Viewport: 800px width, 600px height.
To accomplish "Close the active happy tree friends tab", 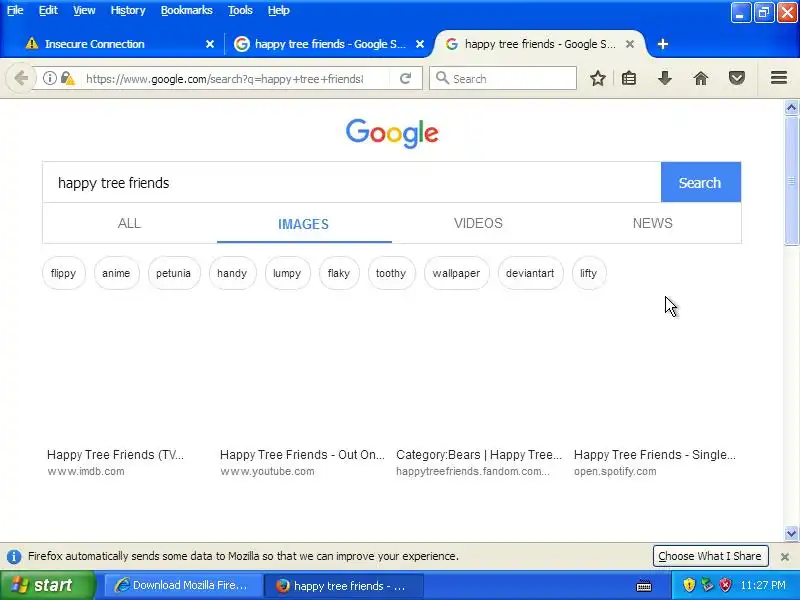I will click(x=630, y=44).
